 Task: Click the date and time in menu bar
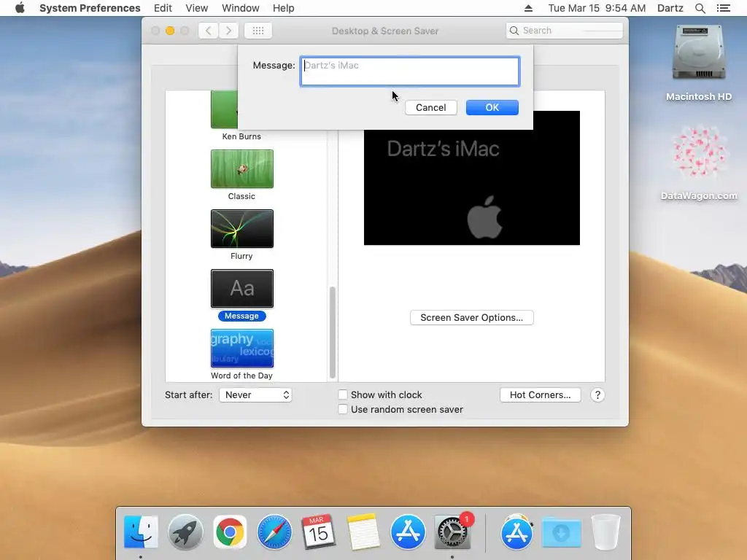(597, 8)
